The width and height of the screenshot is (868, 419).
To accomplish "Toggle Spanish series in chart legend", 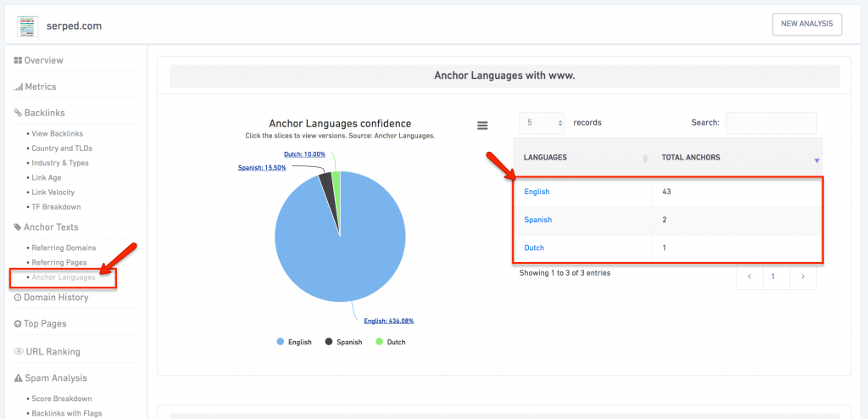I will coord(343,342).
